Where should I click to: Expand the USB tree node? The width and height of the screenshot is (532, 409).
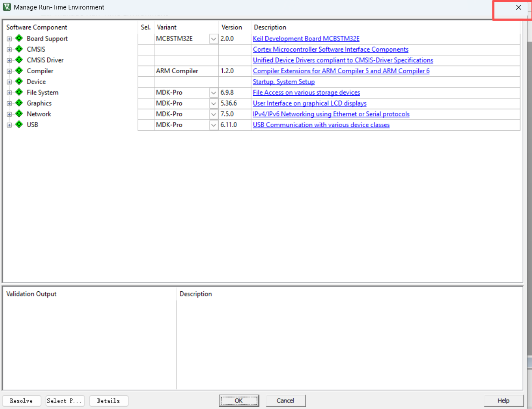click(9, 125)
